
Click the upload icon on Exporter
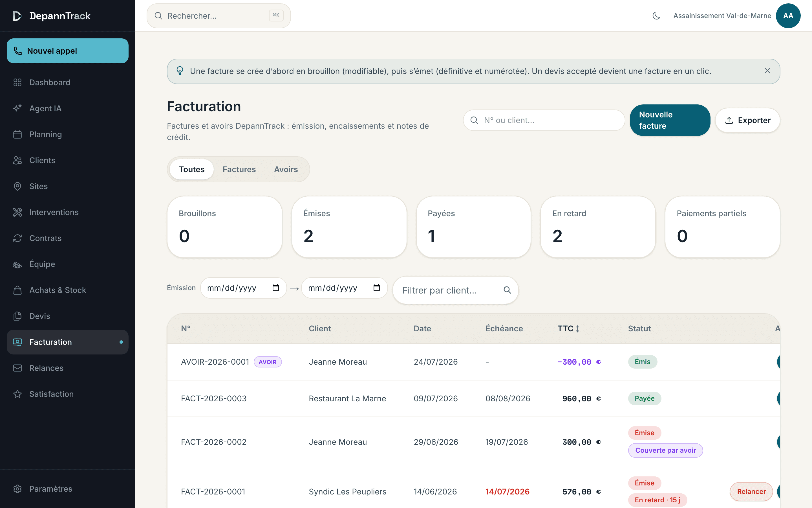click(729, 120)
